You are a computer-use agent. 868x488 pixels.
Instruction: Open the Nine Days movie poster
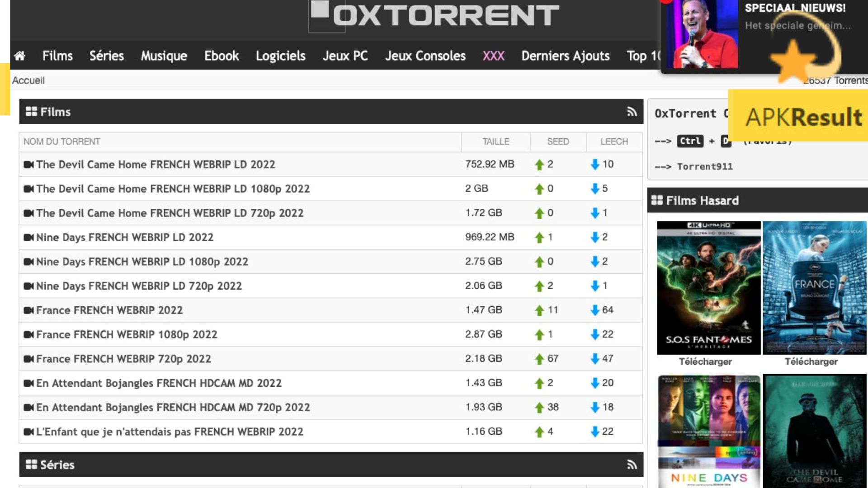[708, 431]
